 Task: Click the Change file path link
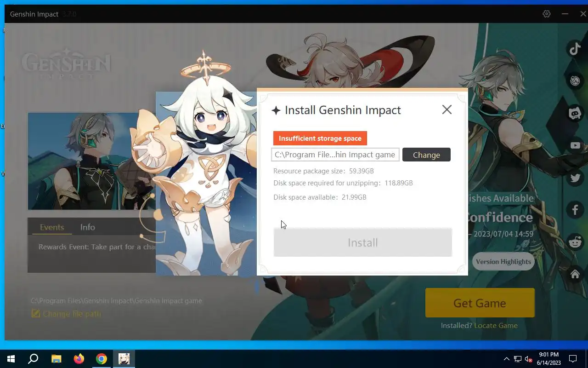point(72,314)
